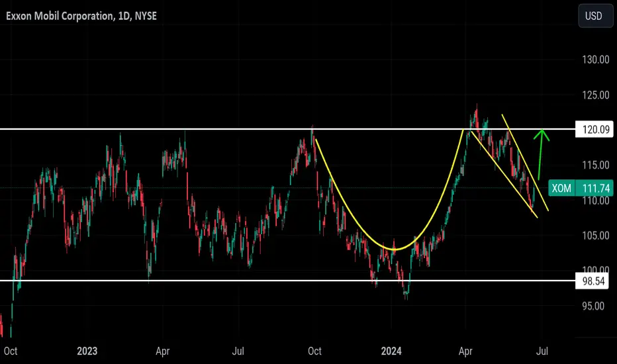Select the lower yellow falling wedge trendline

[504, 174]
